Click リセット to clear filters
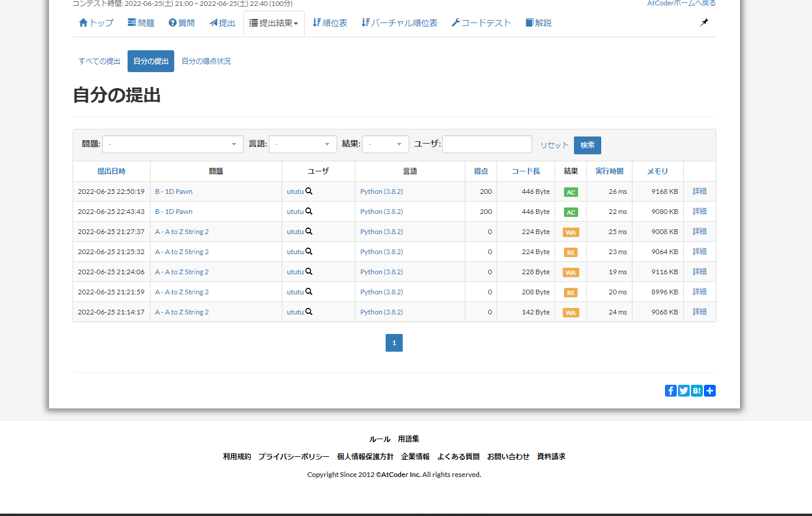This screenshot has height=516, width=812. tap(553, 144)
